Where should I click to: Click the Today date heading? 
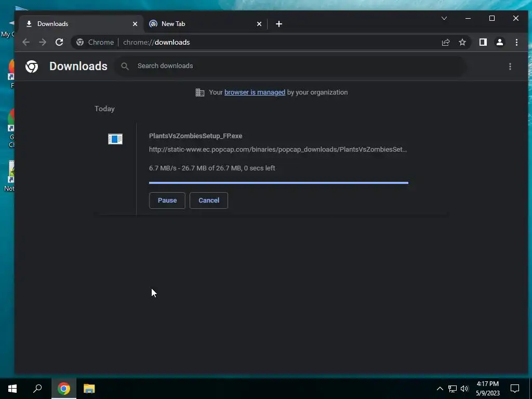(x=104, y=109)
